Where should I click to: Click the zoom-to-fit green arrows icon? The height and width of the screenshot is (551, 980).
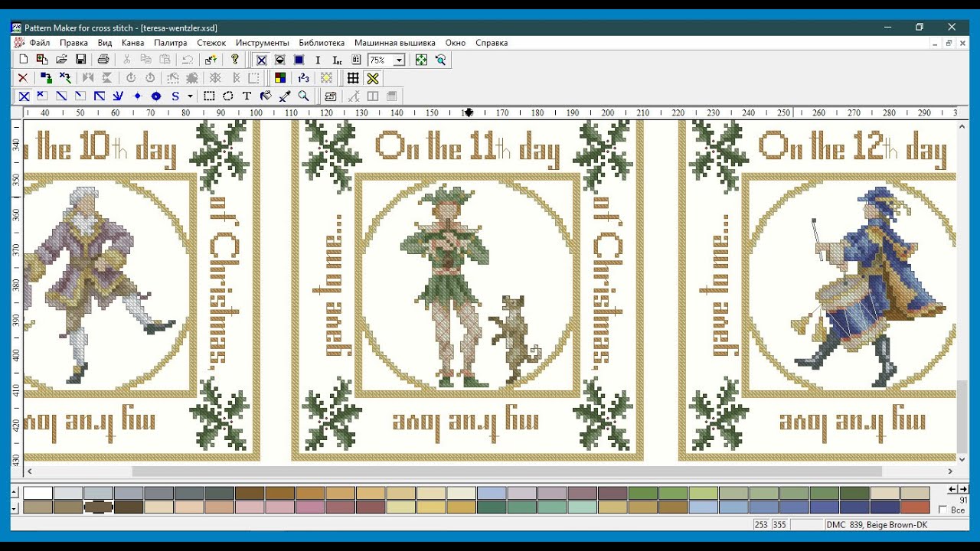421,60
